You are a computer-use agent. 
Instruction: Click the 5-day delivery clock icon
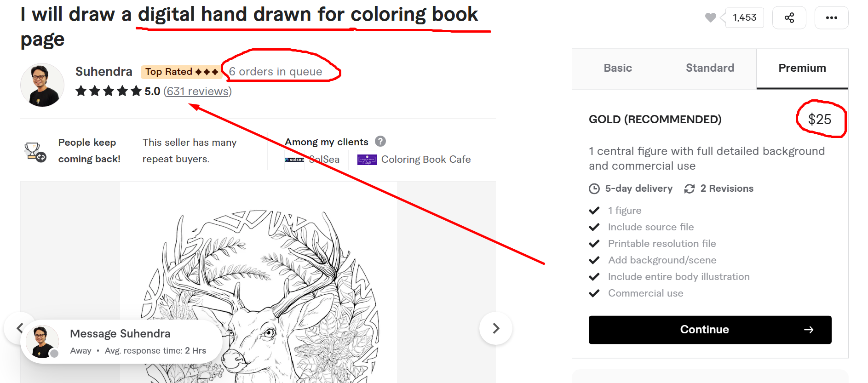[x=594, y=189]
